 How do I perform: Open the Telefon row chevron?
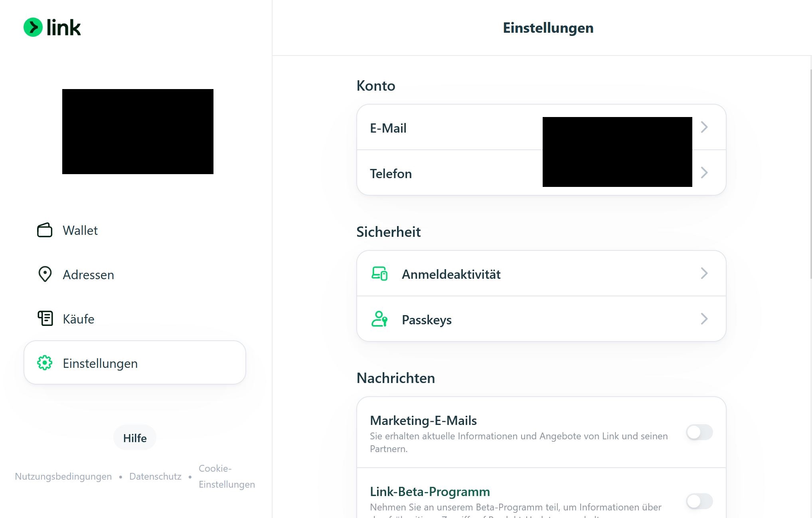(x=704, y=173)
